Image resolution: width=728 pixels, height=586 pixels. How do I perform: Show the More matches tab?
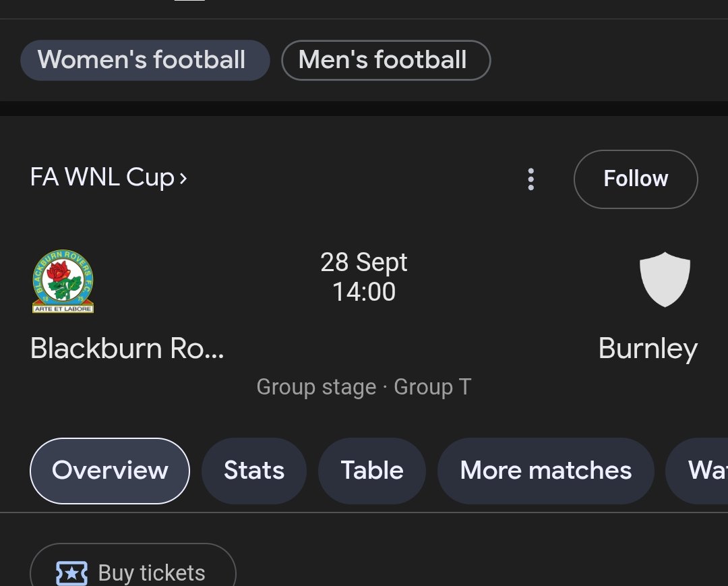(545, 471)
